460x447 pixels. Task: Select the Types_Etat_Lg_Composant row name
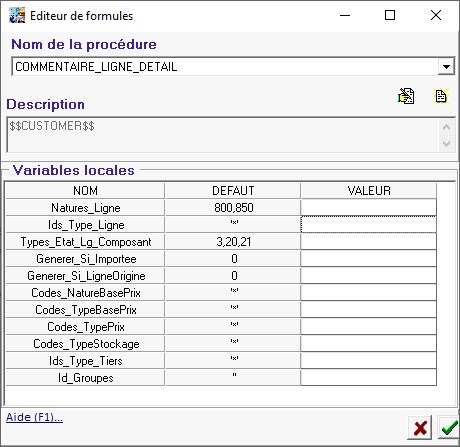point(85,242)
